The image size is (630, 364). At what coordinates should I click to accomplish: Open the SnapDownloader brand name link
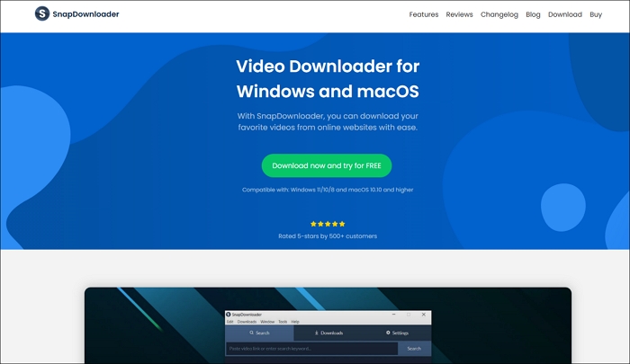[x=85, y=14]
